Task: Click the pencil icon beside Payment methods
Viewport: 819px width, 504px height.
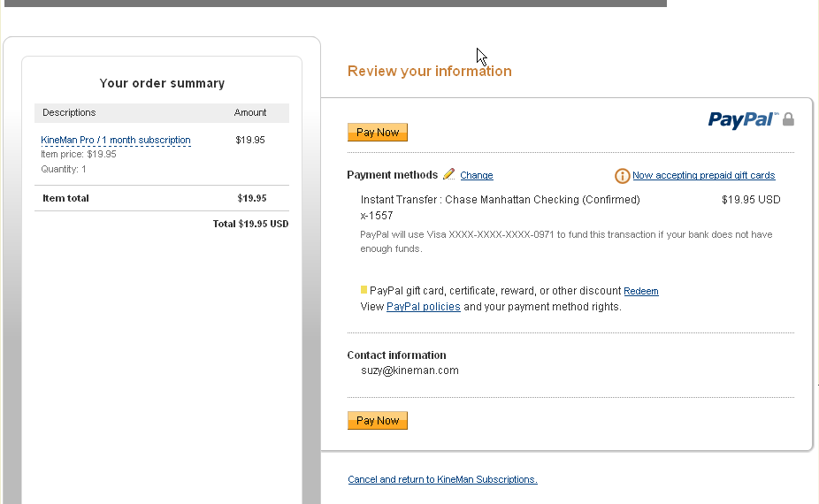Action: pyautogui.click(x=448, y=174)
